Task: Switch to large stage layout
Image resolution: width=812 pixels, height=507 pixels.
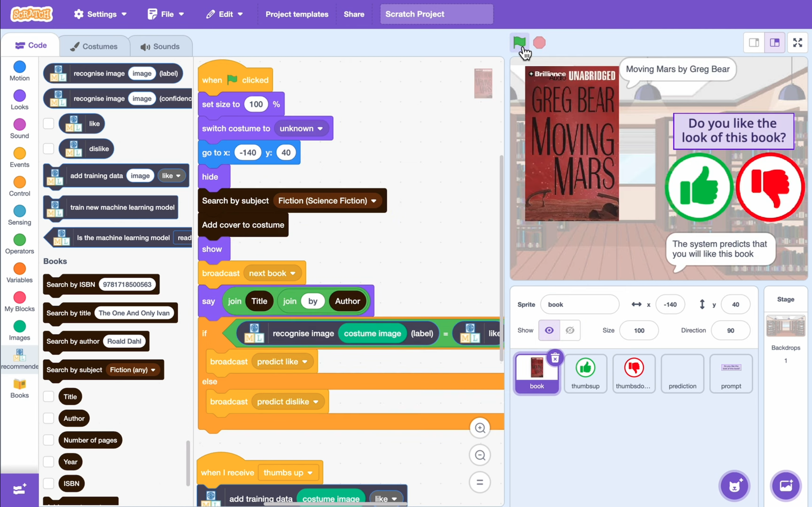Action: [775, 42]
